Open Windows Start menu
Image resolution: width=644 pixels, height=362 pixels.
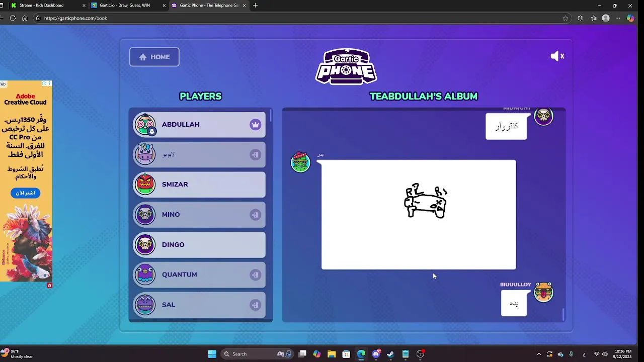click(212, 354)
